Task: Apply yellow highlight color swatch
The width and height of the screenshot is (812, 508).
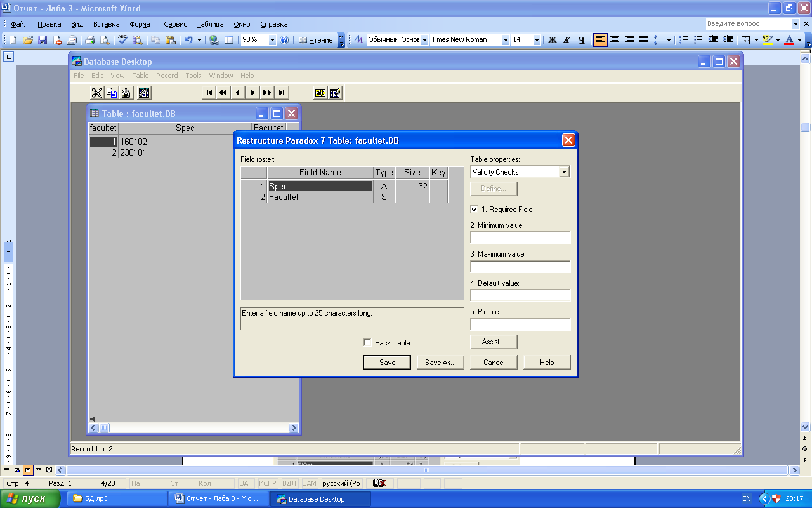Action: pyautogui.click(x=767, y=40)
